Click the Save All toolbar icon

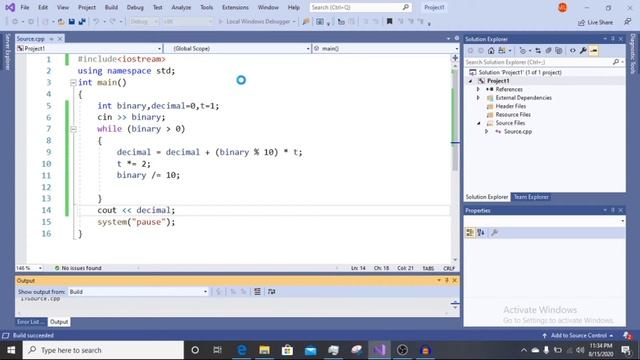pyautogui.click(x=82, y=22)
